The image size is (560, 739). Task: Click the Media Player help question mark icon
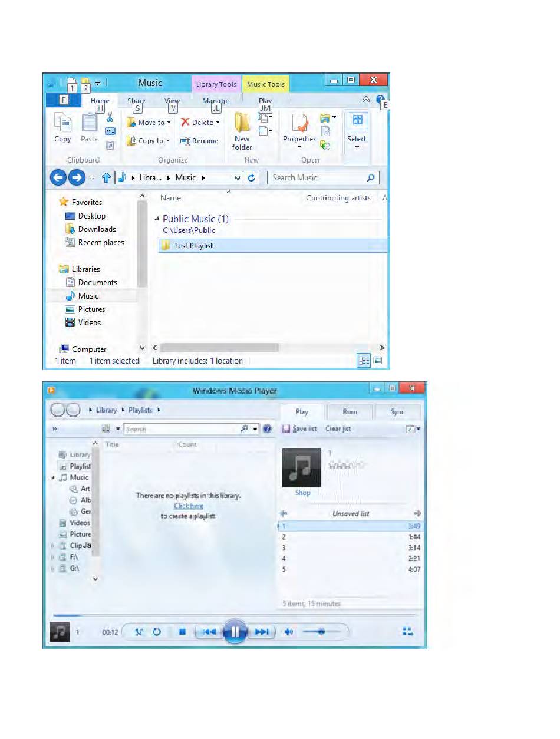pyautogui.click(x=268, y=429)
